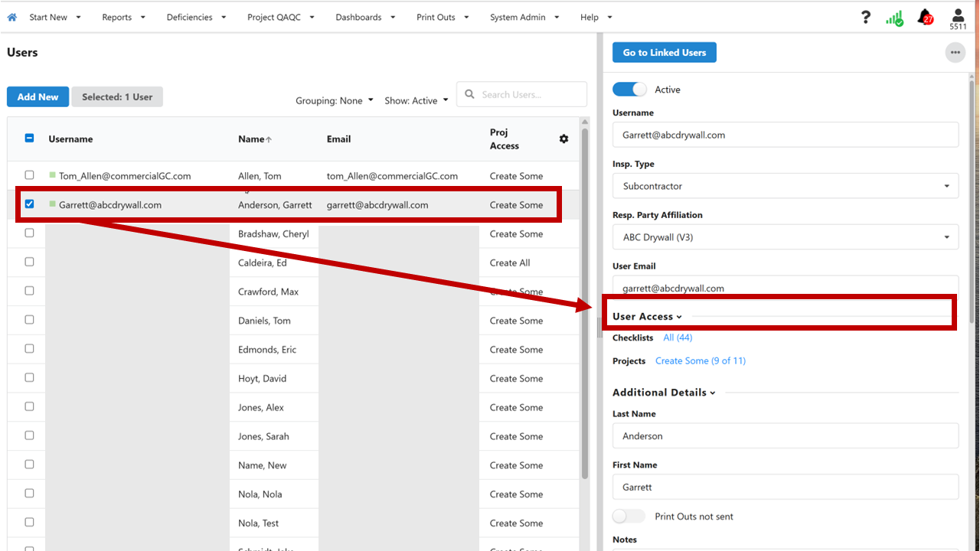Image resolution: width=980 pixels, height=551 pixels.
Task: Click the search magnifier icon
Action: point(470,94)
